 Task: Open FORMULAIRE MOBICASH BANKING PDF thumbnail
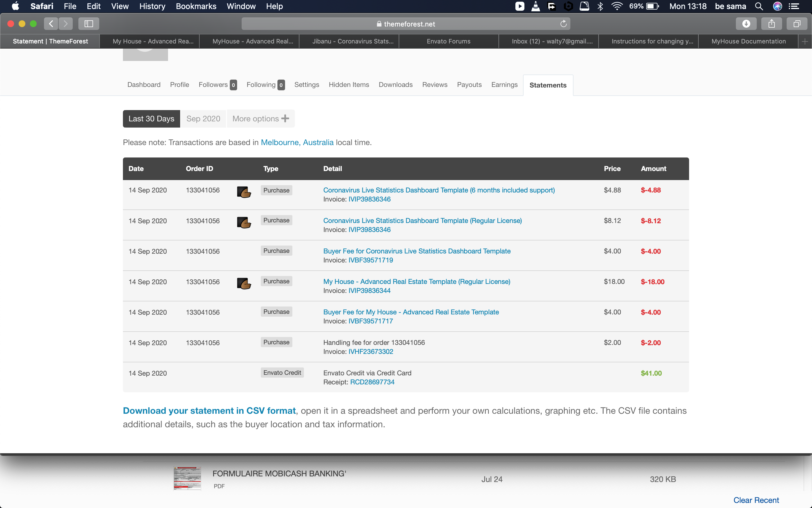click(187, 478)
